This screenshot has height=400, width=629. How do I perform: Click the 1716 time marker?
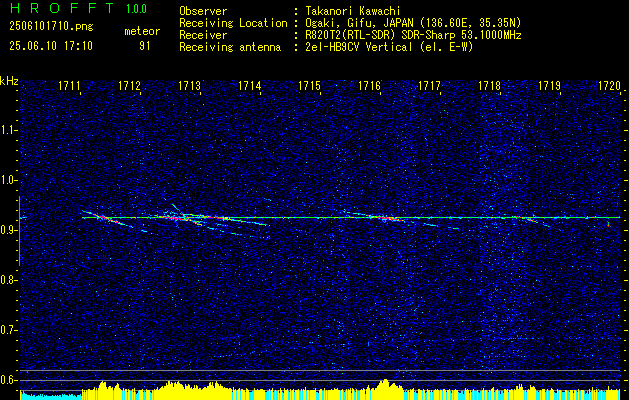point(369,86)
